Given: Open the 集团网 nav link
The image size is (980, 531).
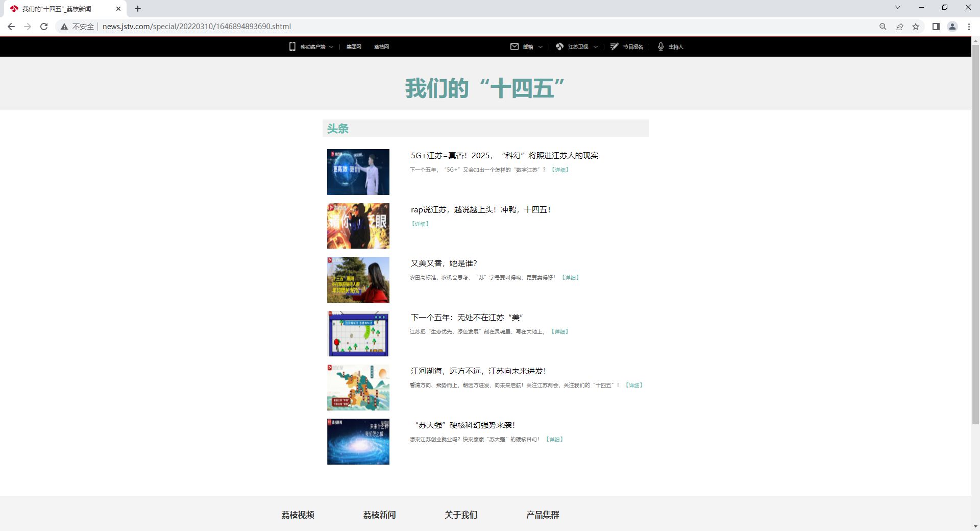Looking at the screenshot, I should [x=353, y=47].
